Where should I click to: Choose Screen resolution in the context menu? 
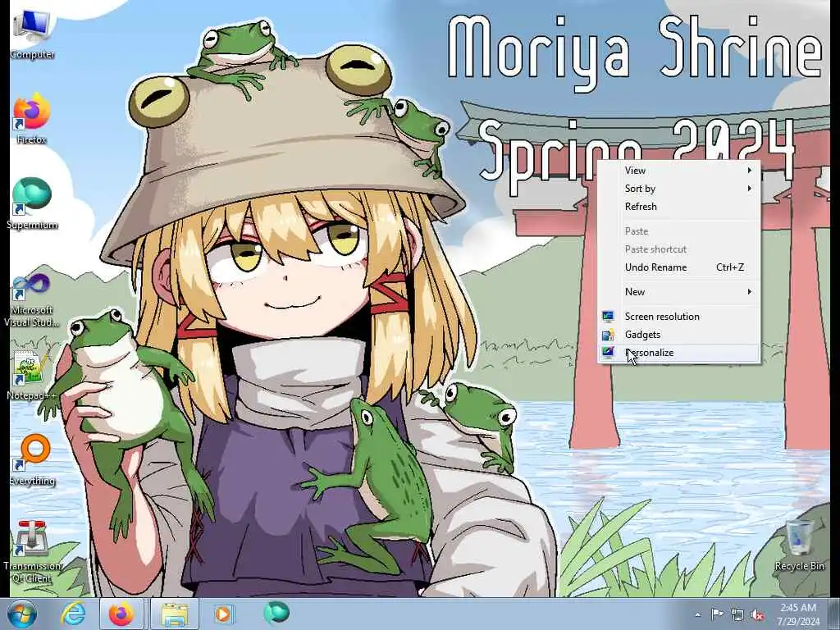[678, 317]
